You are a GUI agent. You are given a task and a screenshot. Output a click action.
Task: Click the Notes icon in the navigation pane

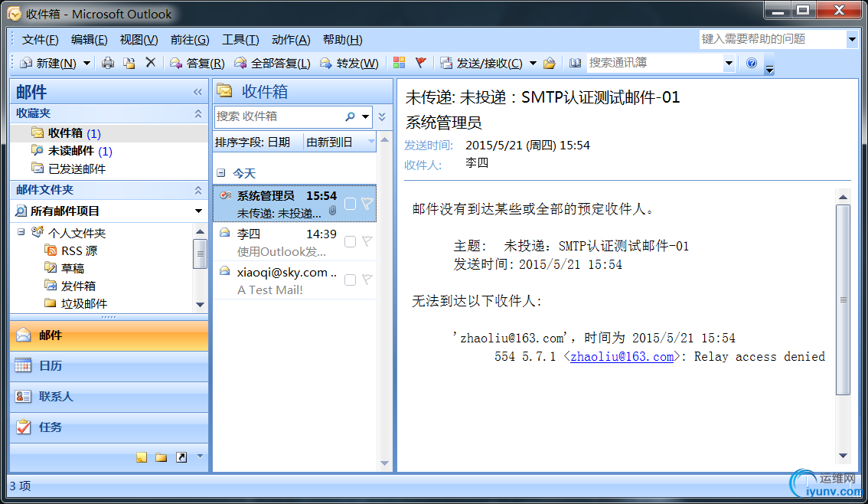point(142,457)
